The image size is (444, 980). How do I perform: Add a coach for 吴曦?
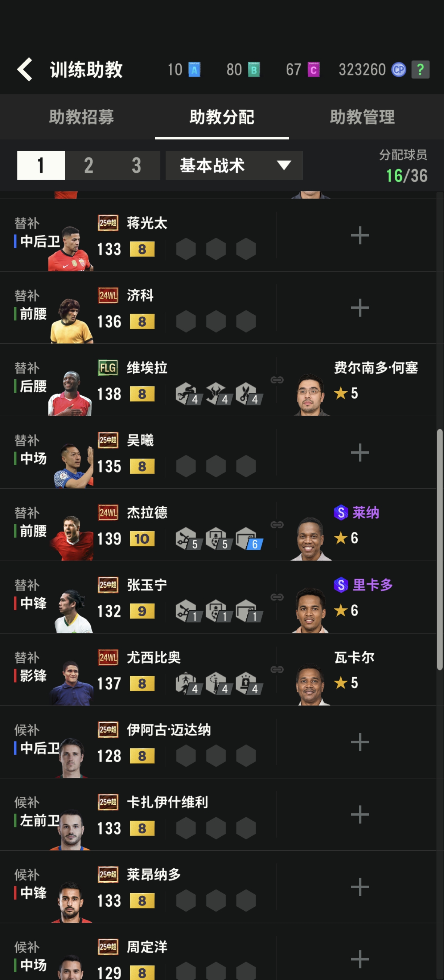(359, 453)
